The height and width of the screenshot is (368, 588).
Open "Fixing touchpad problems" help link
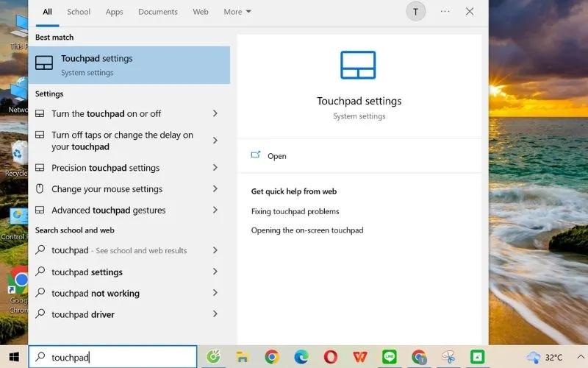(x=295, y=211)
